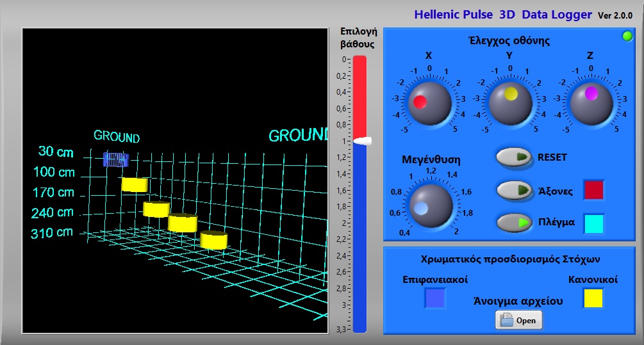
Task: Open the red Άξονες color picker
Action: 593,190
